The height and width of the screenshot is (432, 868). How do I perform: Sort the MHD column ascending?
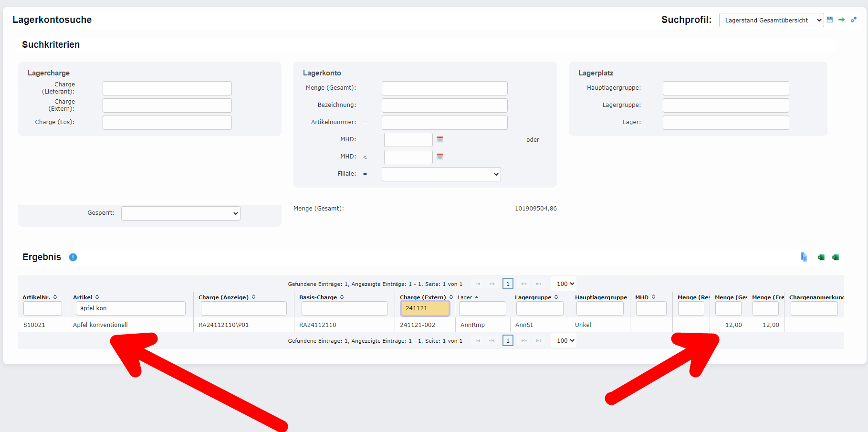[x=653, y=296]
